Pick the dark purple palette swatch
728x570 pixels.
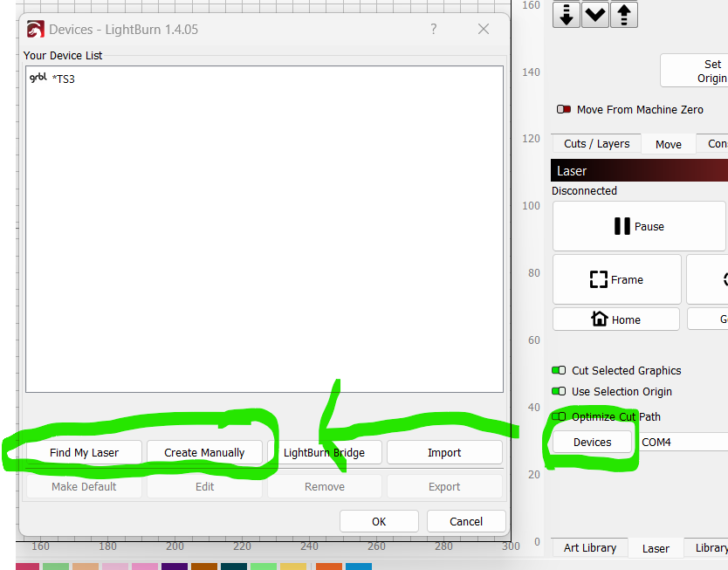click(x=174, y=567)
